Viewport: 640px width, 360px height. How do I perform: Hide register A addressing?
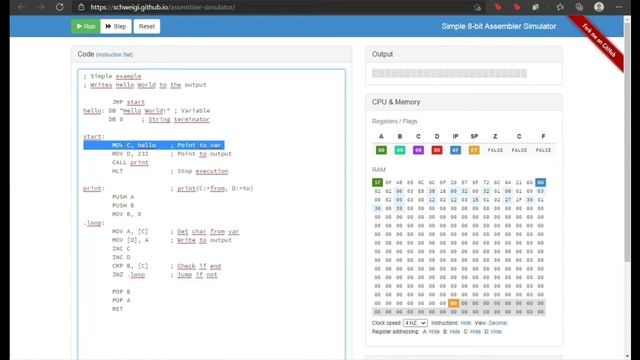tap(434, 332)
